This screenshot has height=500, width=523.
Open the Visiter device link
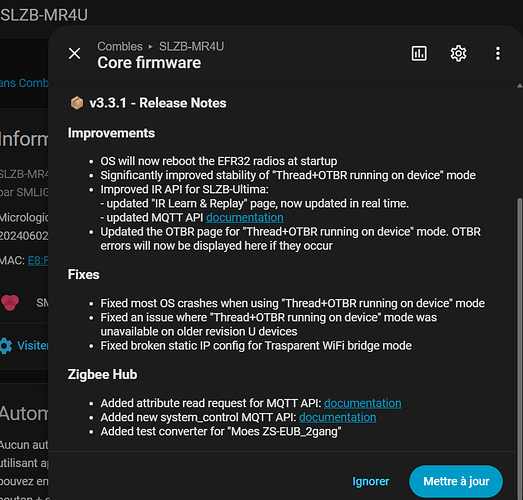pyautogui.click(x=33, y=346)
